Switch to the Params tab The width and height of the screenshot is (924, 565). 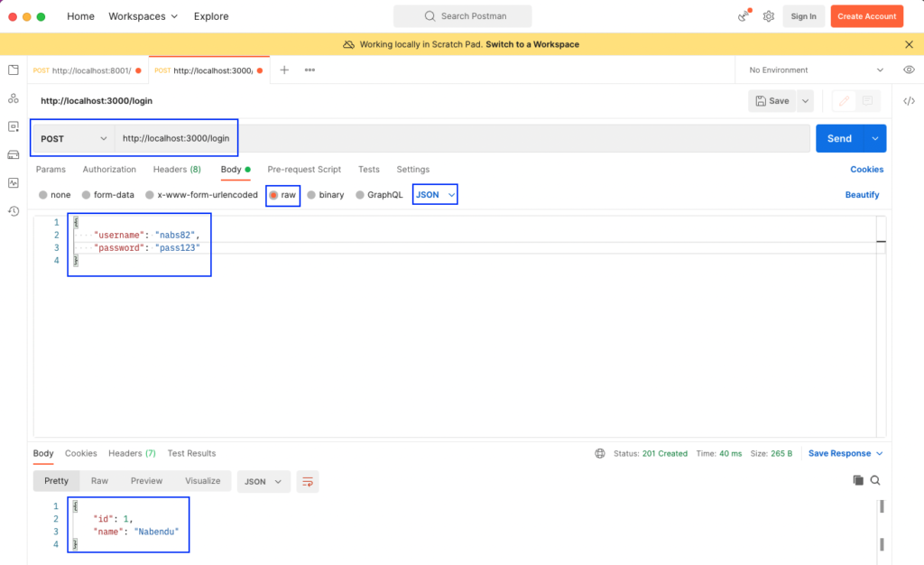[x=51, y=169]
